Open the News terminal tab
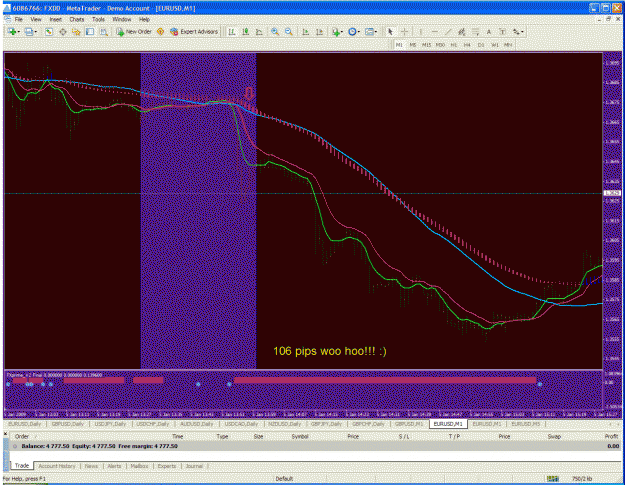Image resolution: width=625 pixels, height=485 pixels. pos(91,466)
